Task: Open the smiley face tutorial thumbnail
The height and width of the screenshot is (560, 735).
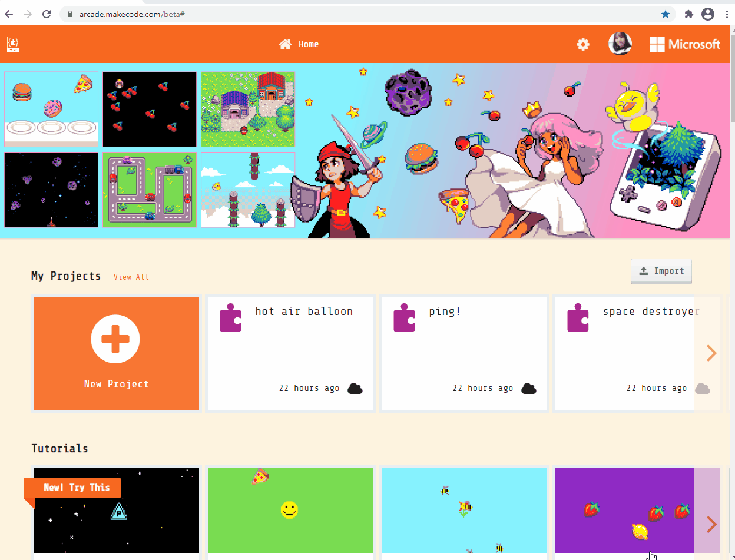Action: coord(290,511)
